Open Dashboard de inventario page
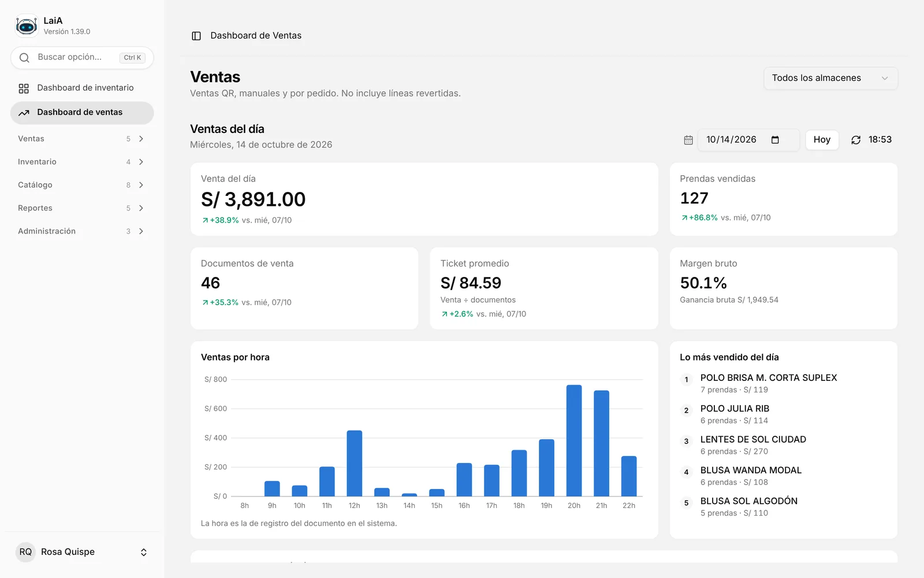 [x=82, y=88]
